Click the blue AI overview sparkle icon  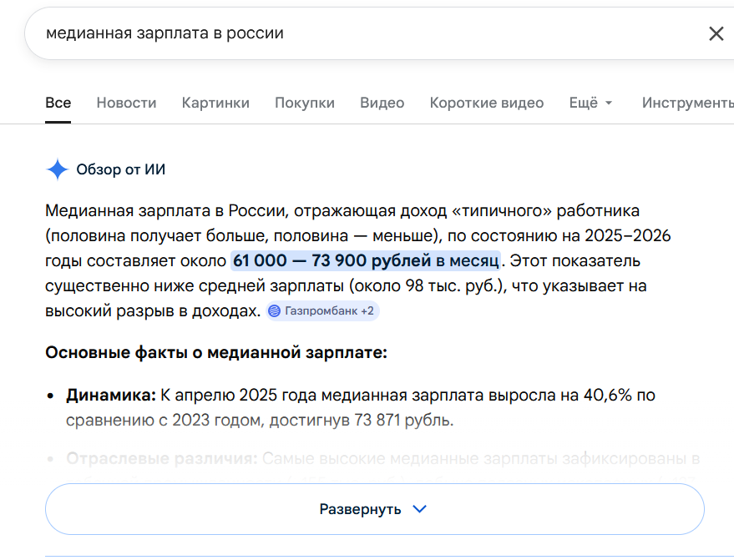[x=57, y=170]
